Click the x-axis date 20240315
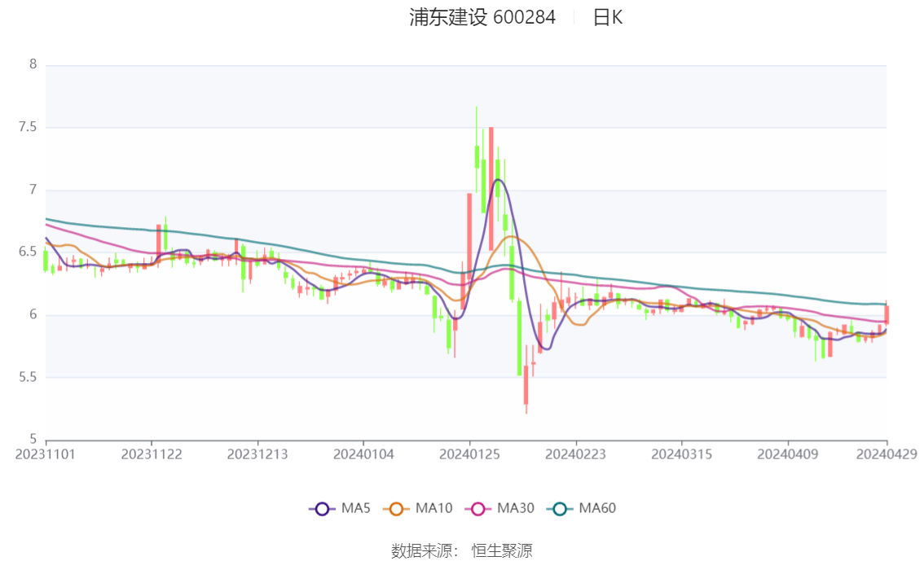This screenshot has height=561, width=924. pos(682,454)
